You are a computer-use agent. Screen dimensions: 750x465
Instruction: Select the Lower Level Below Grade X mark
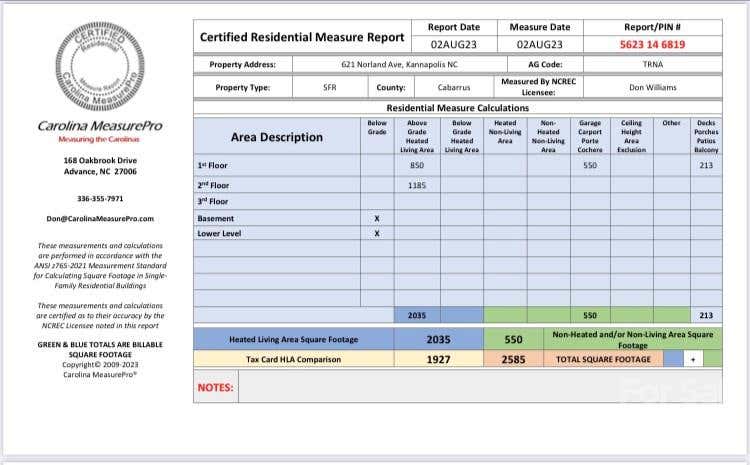coord(377,233)
